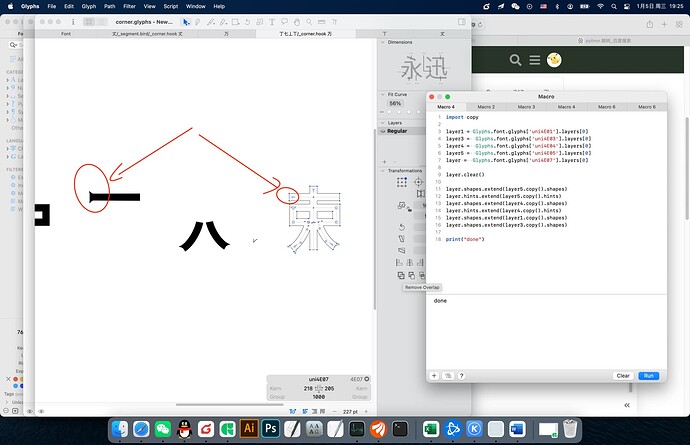Click the red color label dot
The width and height of the screenshot is (690, 445).
(15, 379)
